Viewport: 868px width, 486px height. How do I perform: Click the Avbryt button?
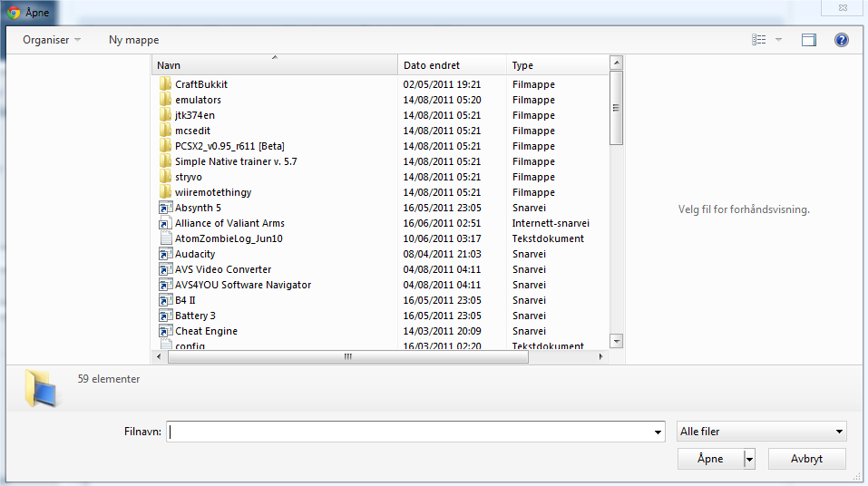coord(806,459)
